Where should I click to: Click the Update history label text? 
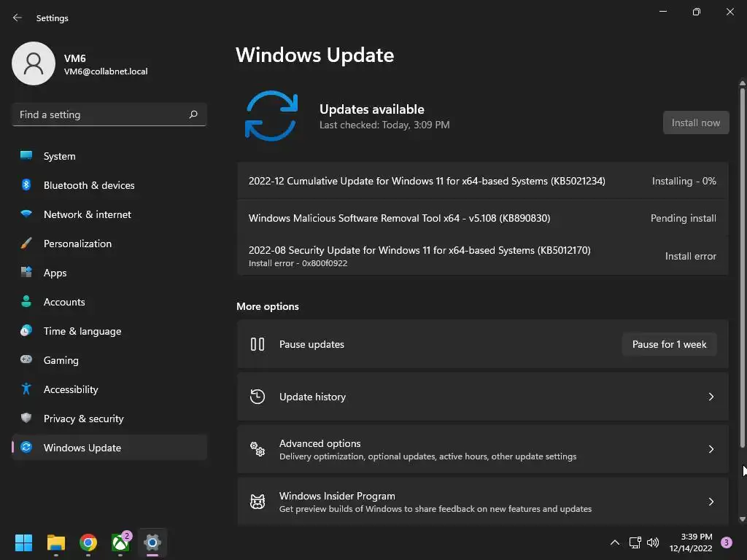312,397
